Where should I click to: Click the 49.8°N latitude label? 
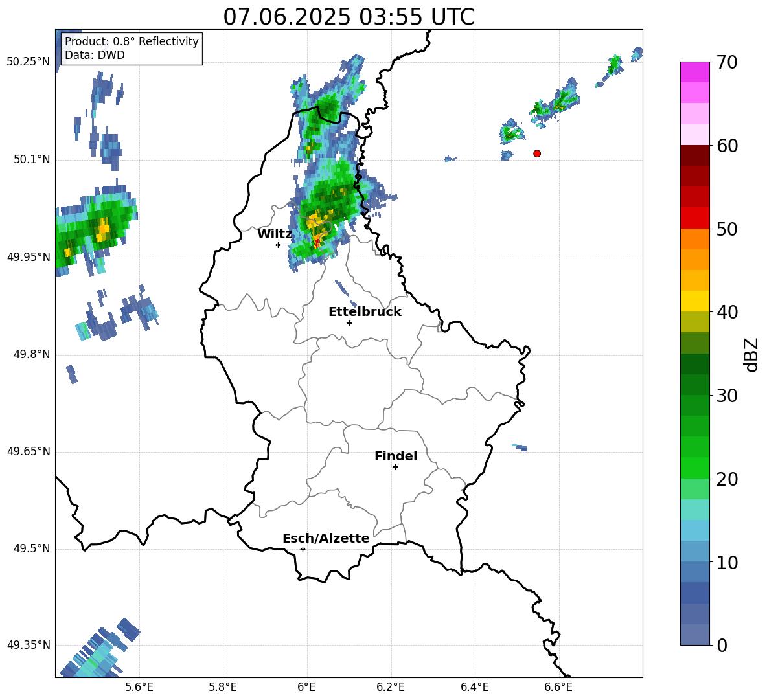click(x=32, y=354)
